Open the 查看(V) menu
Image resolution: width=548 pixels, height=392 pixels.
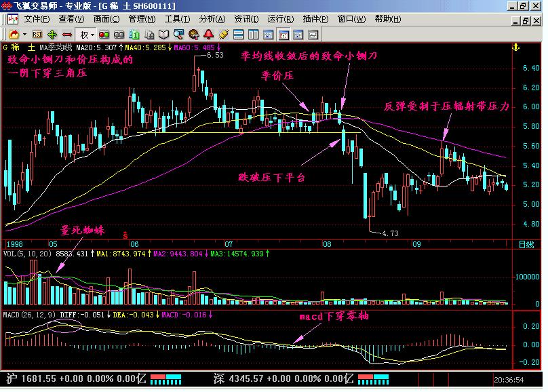click(71, 19)
